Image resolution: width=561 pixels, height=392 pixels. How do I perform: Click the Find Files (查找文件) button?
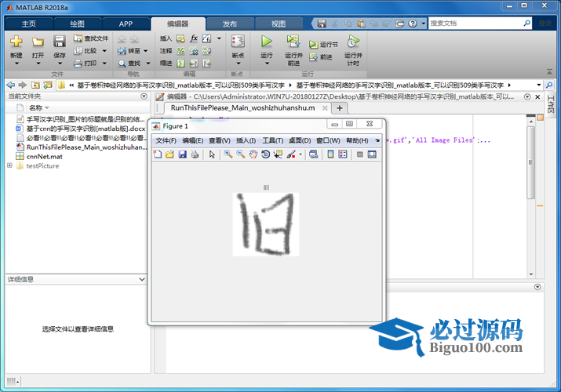point(91,38)
